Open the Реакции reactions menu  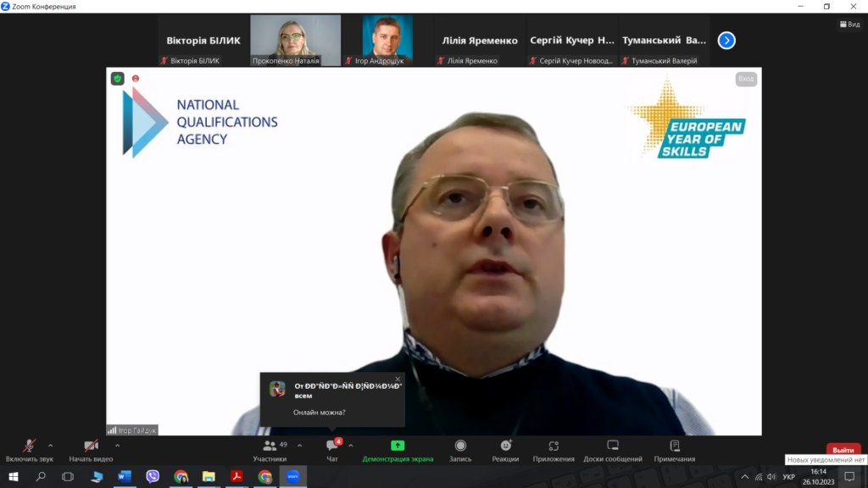(506, 449)
